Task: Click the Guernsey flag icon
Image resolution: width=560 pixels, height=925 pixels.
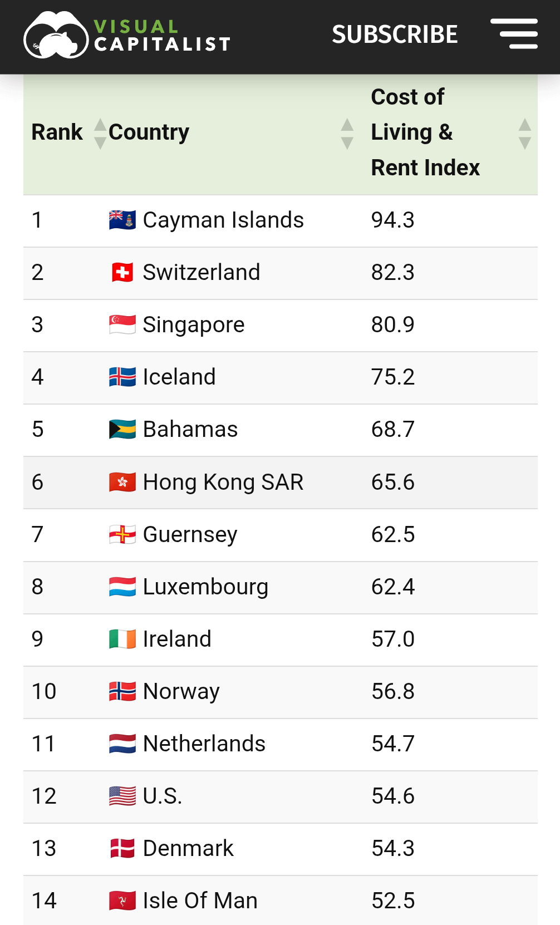Action: coord(122,534)
